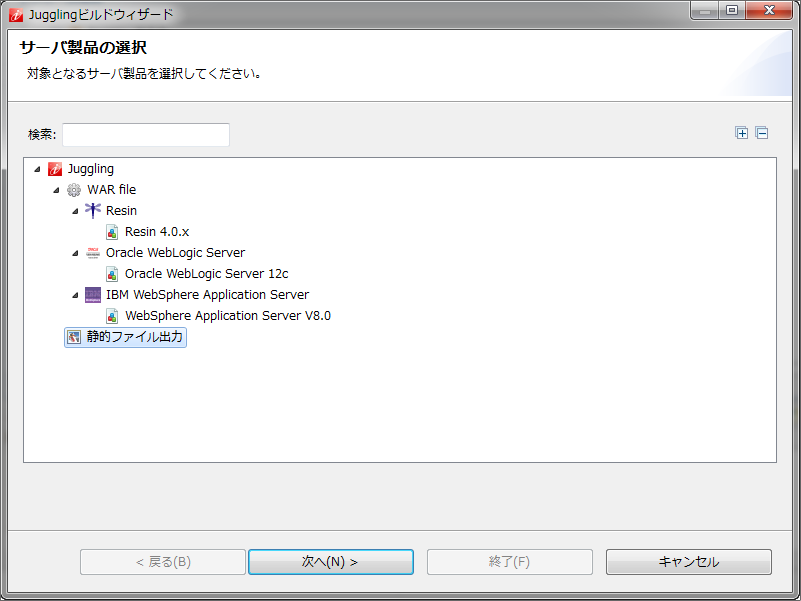Click the Resin dragonfly icon

coord(92,211)
